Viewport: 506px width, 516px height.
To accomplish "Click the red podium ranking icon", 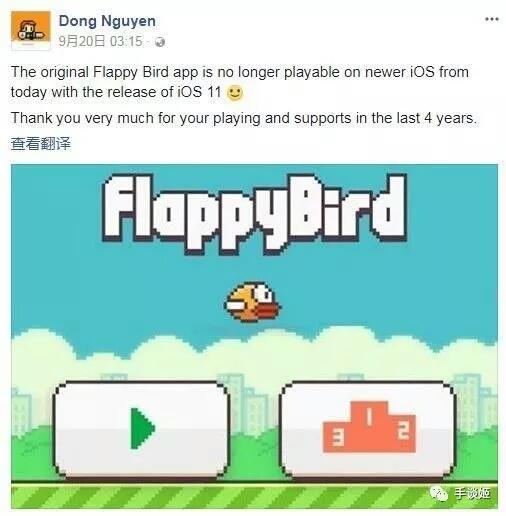I will (x=369, y=427).
